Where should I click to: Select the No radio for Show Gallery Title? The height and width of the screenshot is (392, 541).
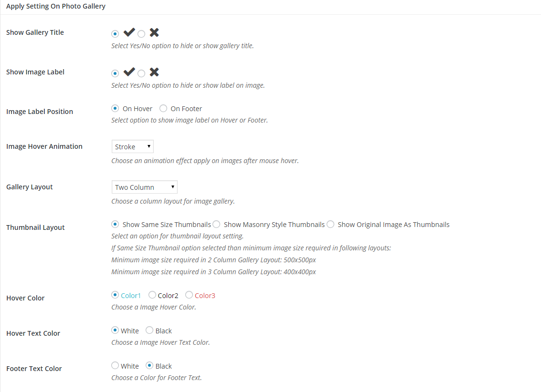pyautogui.click(x=141, y=34)
